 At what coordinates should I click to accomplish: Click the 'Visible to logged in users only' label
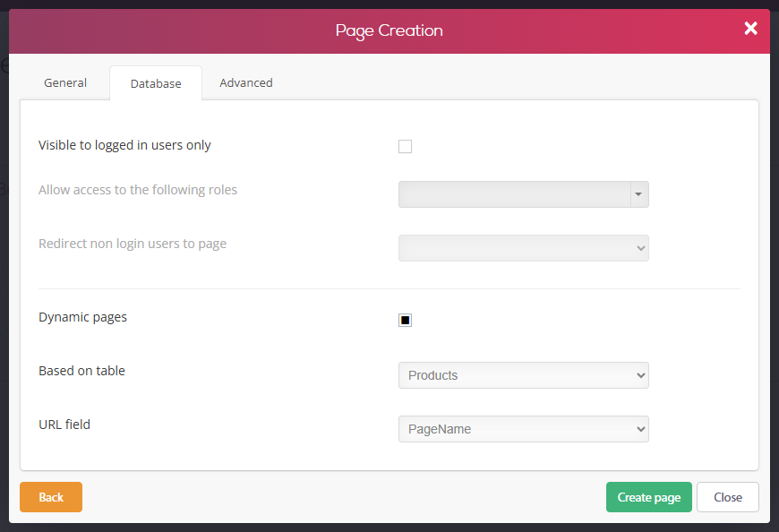124,145
